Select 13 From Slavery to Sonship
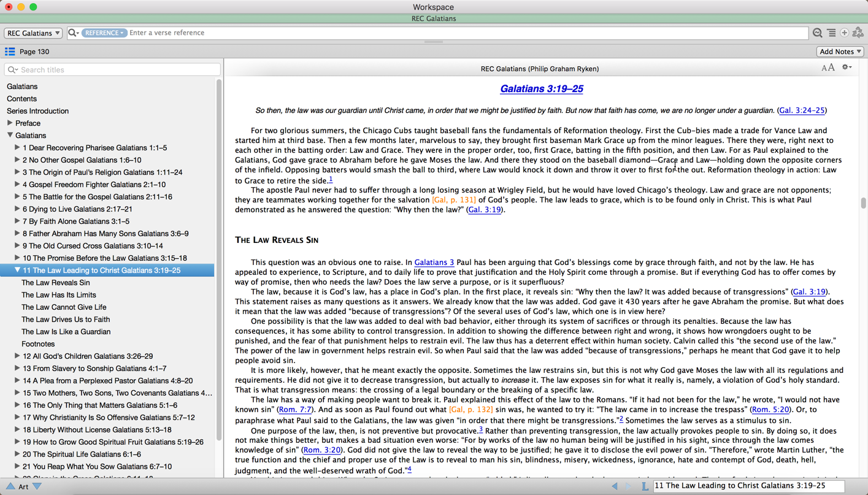This screenshot has height=495, width=868. (x=94, y=369)
